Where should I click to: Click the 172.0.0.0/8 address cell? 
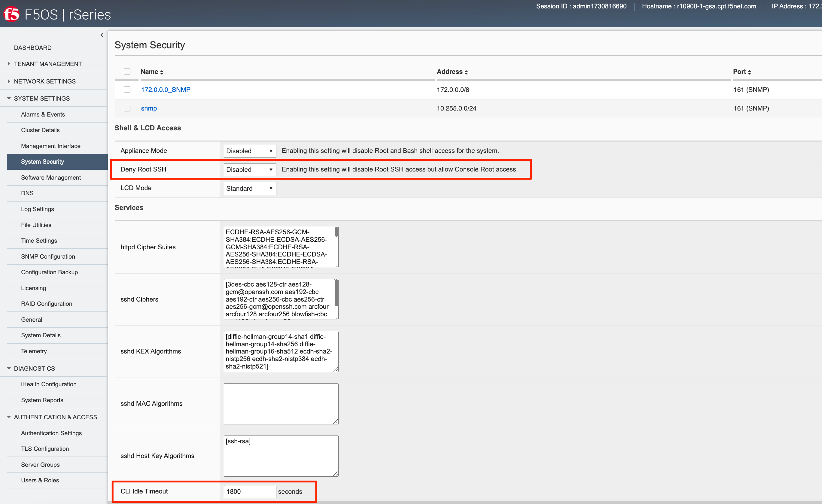tap(453, 90)
